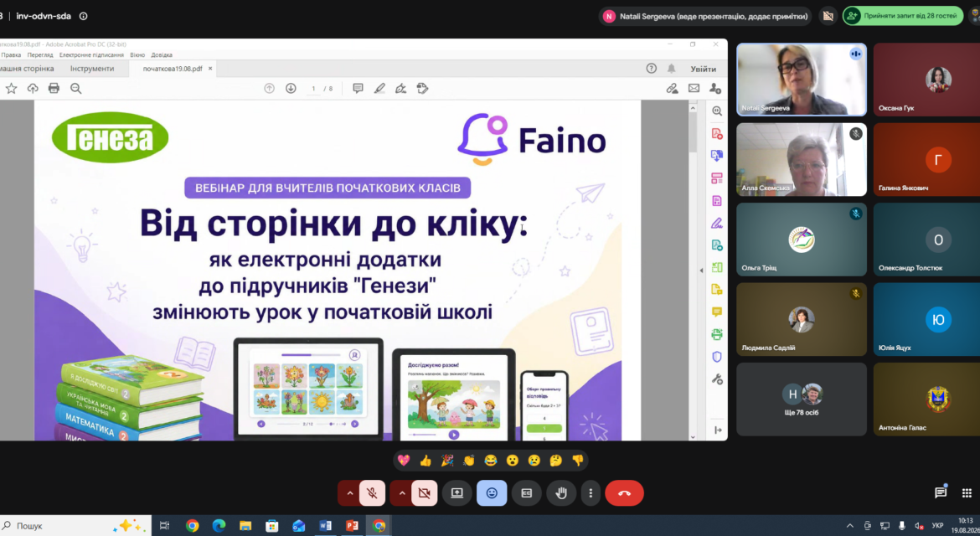The height and width of the screenshot is (536, 980).
Task: Click the page number field showing 1
Action: click(x=313, y=89)
